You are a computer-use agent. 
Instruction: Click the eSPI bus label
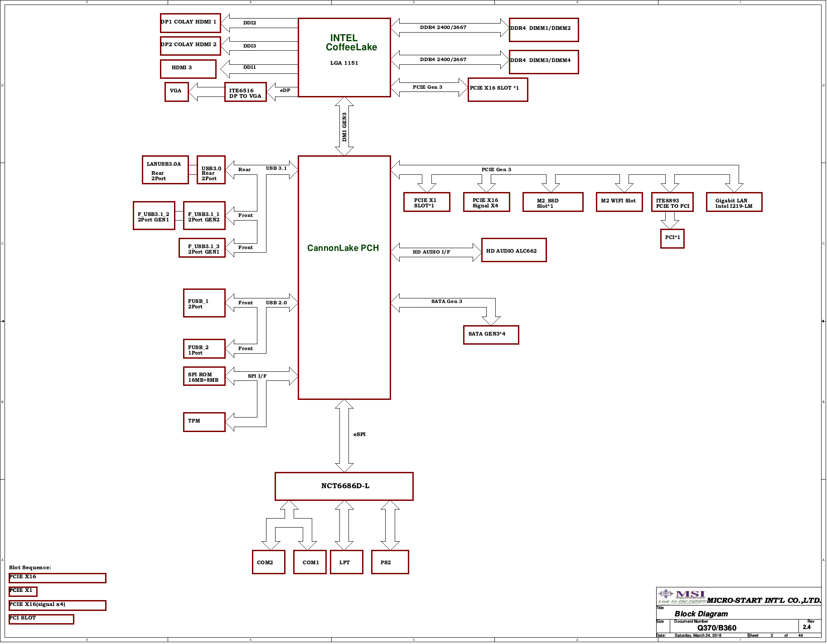[x=359, y=434]
